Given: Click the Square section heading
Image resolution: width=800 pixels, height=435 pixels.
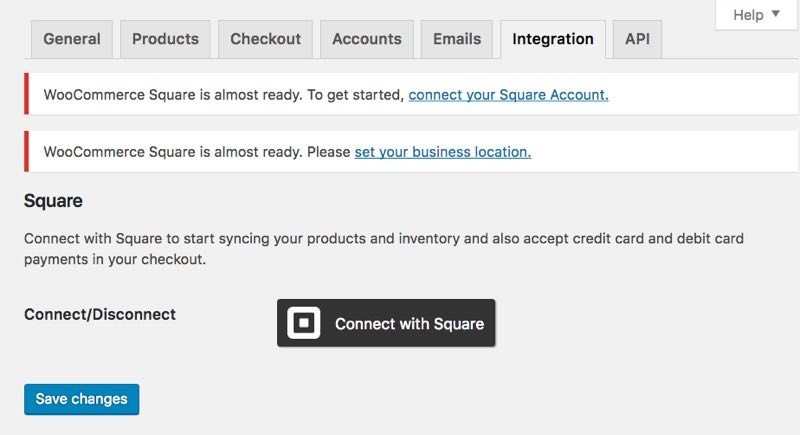Looking at the screenshot, I should coord(53,201).
